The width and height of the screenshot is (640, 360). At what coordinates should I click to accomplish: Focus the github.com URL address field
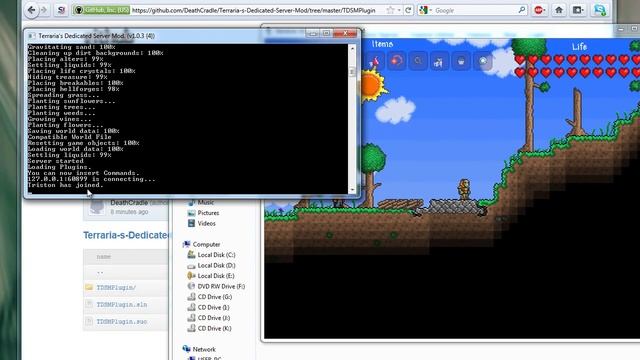click(x=253, y=10)
